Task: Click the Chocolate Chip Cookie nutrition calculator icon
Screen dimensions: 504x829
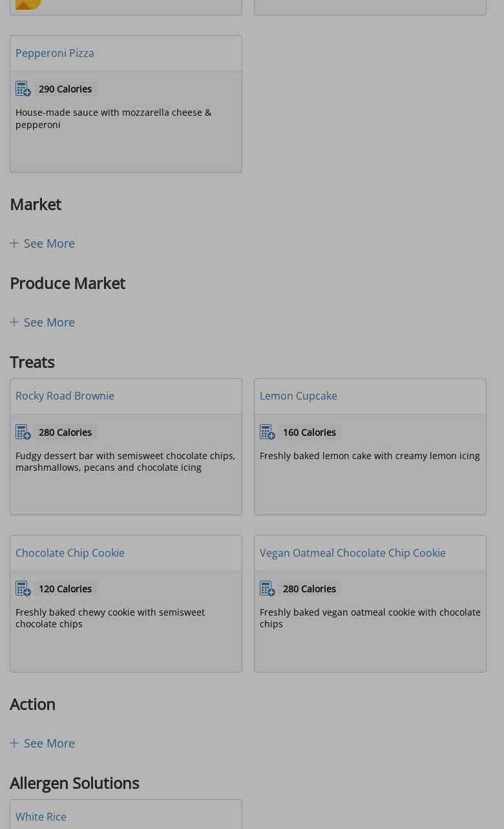Action: coord(23,588)
